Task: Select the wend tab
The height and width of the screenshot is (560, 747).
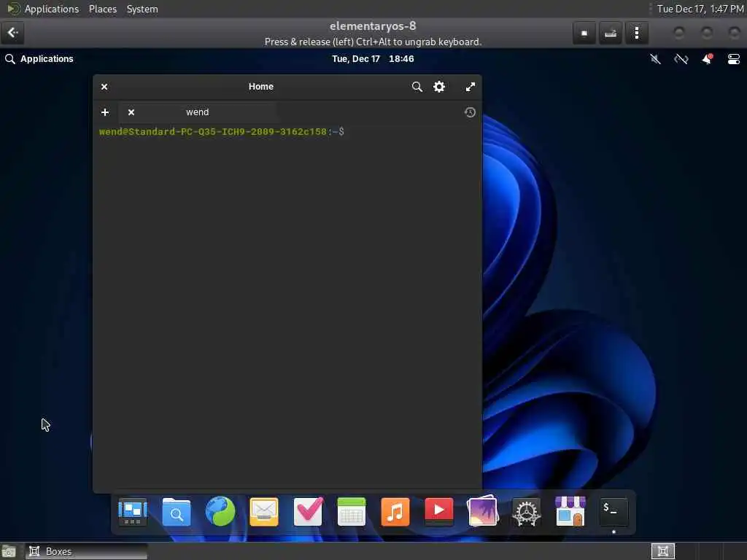Action: click(x=197, y=112)
